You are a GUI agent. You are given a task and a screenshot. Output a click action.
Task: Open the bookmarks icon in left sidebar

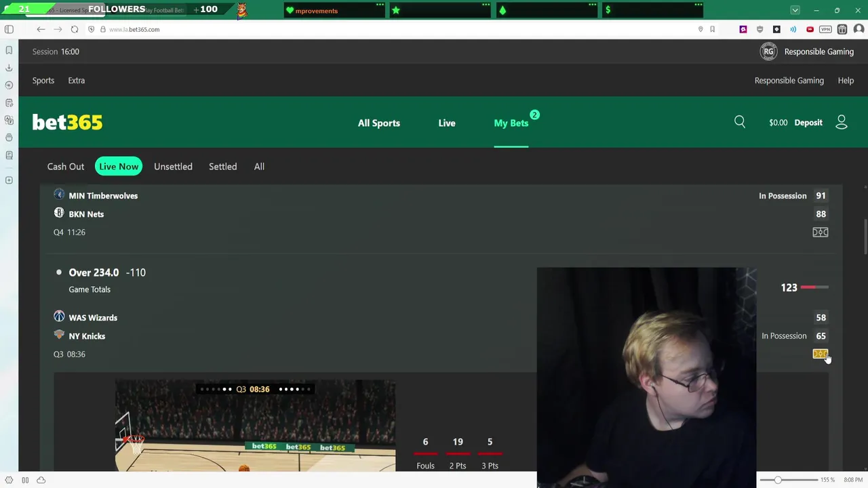coord(9,50)
